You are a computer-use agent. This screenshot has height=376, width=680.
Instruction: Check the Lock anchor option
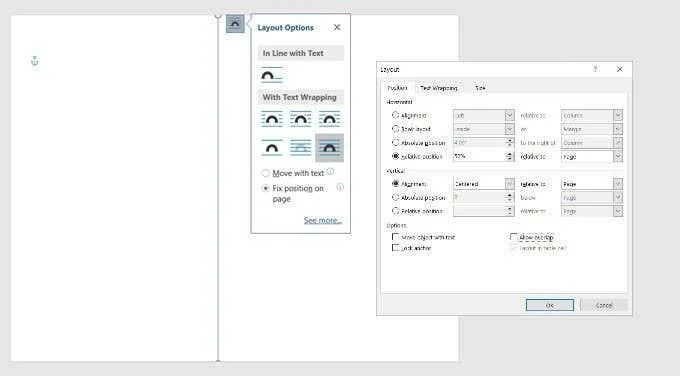point(395,248)
